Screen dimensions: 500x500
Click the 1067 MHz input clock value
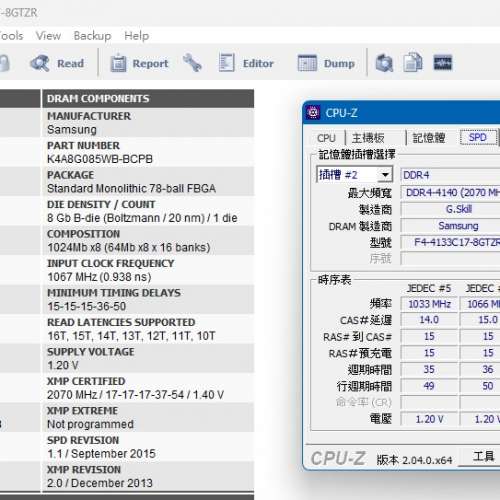99,277
